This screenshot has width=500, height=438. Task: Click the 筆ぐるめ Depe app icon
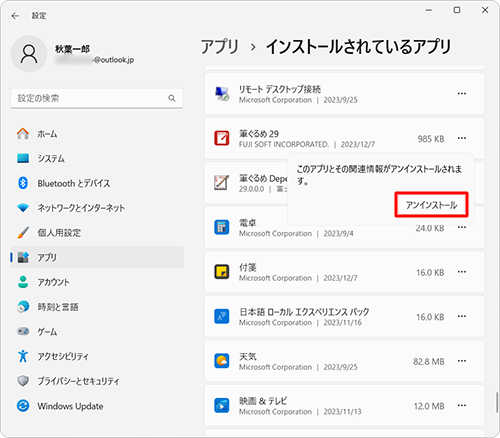[222, 183]
